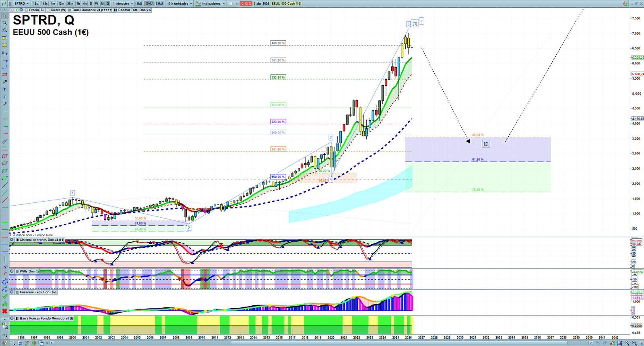The height and width of the screenshot is (346, 644).
Task: Open the 10 k unidades dropdown
Action: coord(180,4)
